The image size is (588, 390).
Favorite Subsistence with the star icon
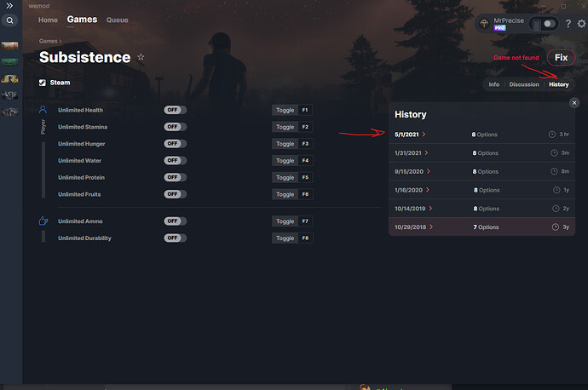(141, 58)
